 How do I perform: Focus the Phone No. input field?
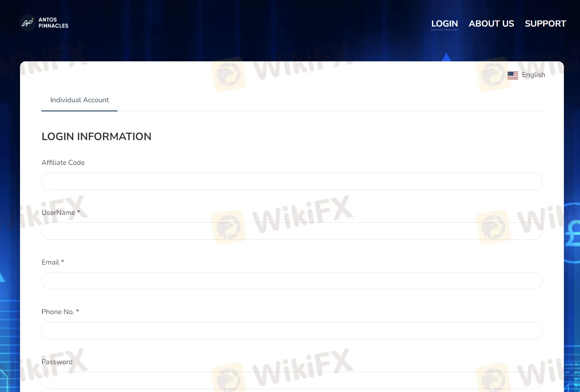click(292, 331)
